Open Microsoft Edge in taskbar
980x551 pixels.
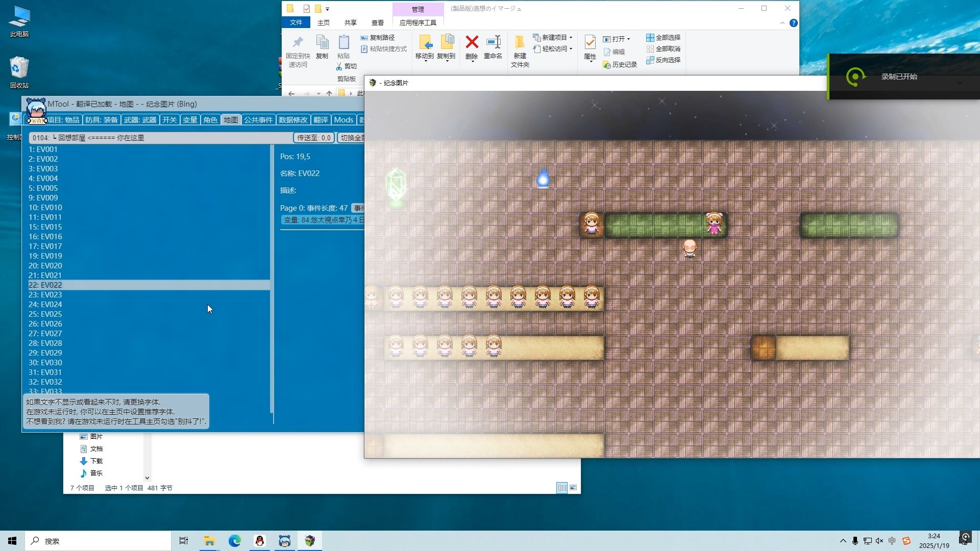234,541
